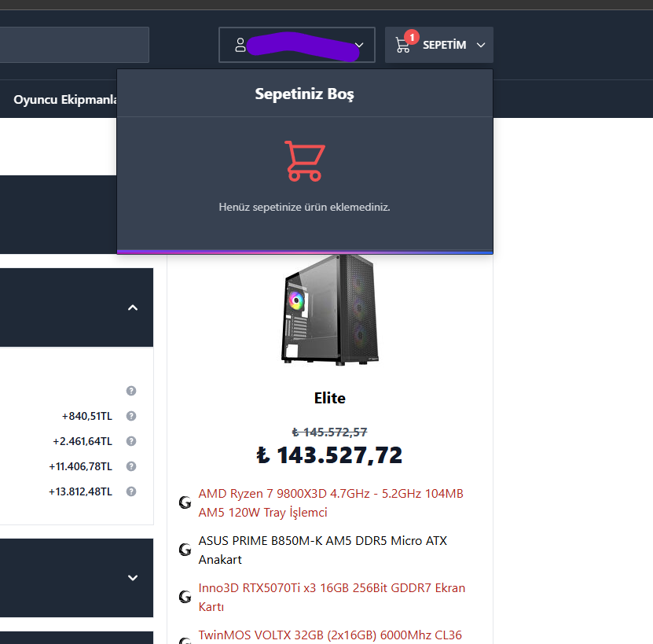Click the red empty cart icon

(305, 161)
